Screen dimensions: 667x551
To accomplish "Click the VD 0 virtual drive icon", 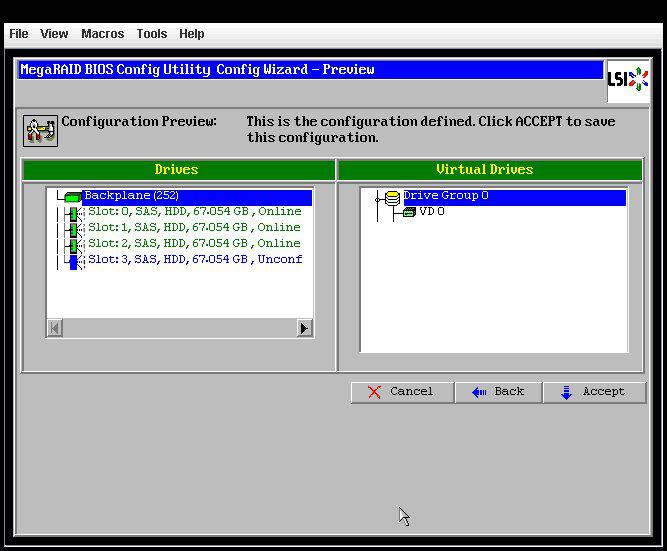I will point(409,212).
